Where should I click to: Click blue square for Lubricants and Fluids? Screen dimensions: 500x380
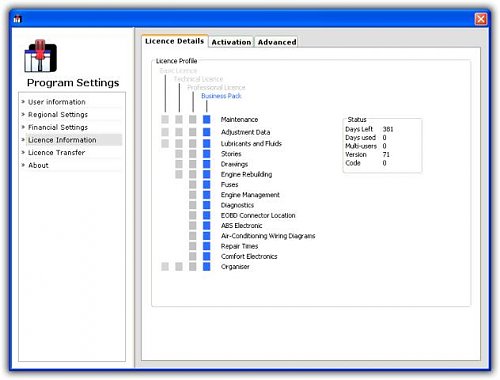click(x=207, y=144)
